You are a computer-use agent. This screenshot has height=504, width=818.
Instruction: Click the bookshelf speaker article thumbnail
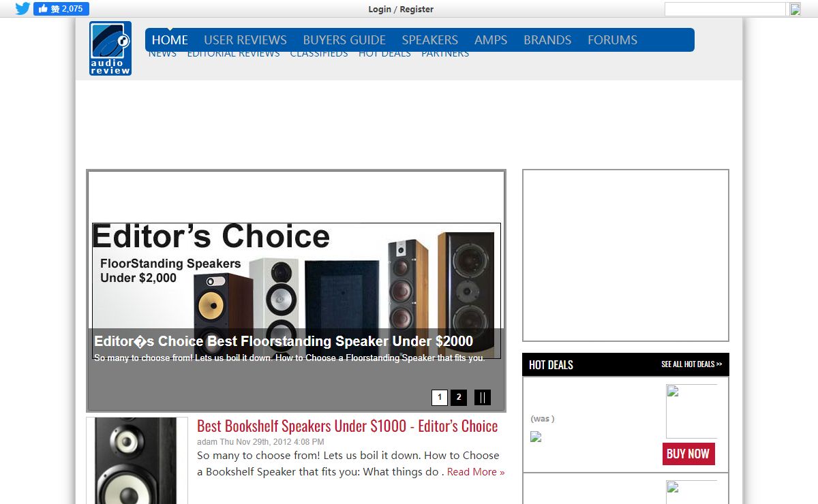tap(137, 460)
